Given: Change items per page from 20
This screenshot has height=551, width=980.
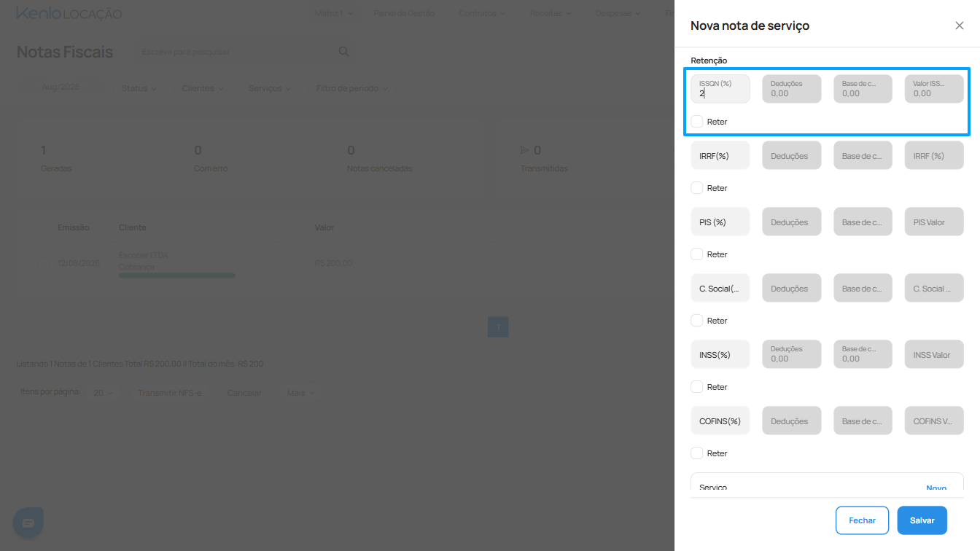Looking at the screenshot, I should (x=104, y=393).
